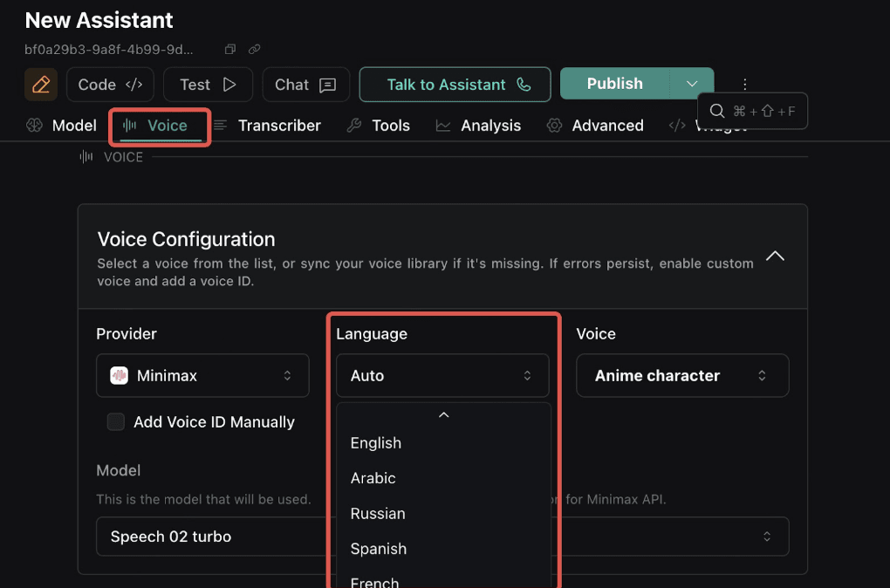
Task: Open the Code view button
Action: pos(110,85)
